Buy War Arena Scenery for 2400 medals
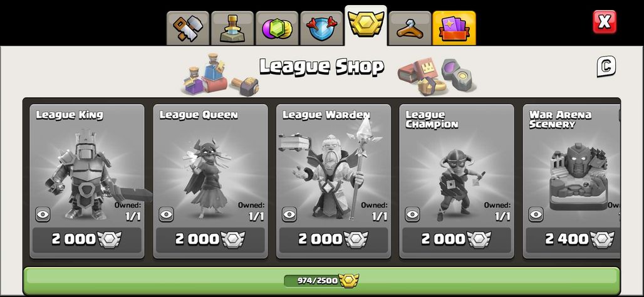644x297 pixels. click(573, 239)
